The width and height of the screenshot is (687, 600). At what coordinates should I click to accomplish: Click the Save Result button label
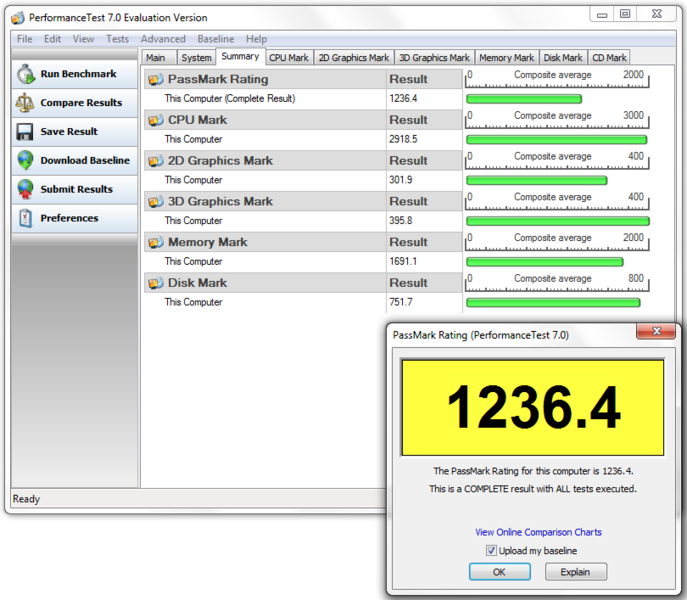pyautogui.click(x=69, y=131)
